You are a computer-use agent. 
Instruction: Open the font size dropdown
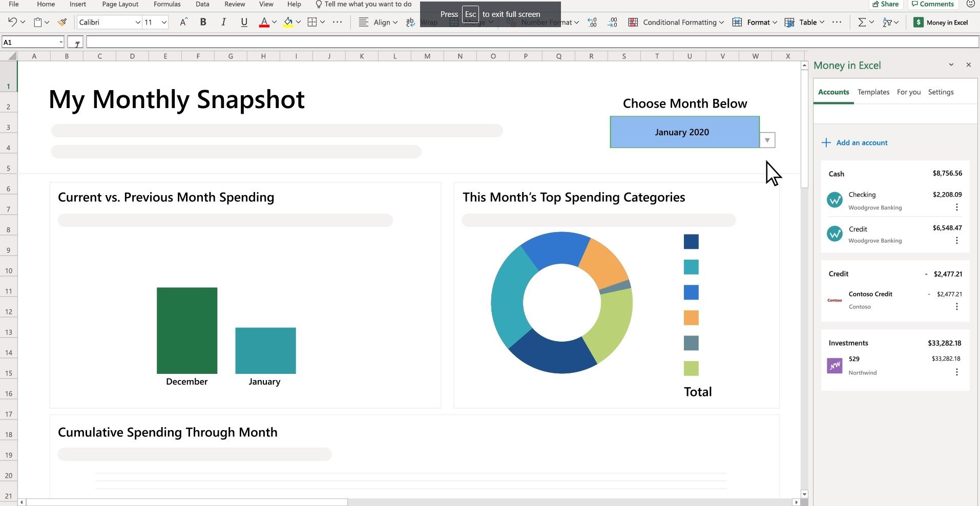164,22
